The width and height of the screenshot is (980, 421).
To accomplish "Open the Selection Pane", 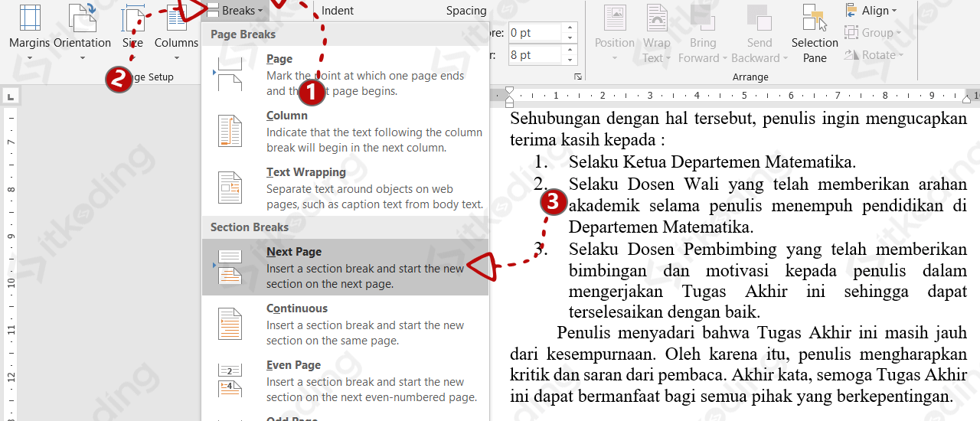I will pyautogui.click(x=815, y=34).
